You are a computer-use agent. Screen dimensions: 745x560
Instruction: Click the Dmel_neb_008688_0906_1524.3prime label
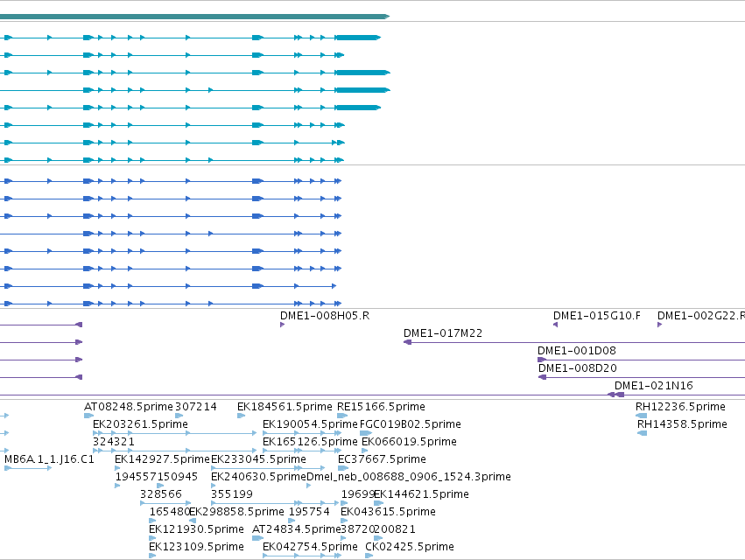pyautogui.click(x=409, y=477)
